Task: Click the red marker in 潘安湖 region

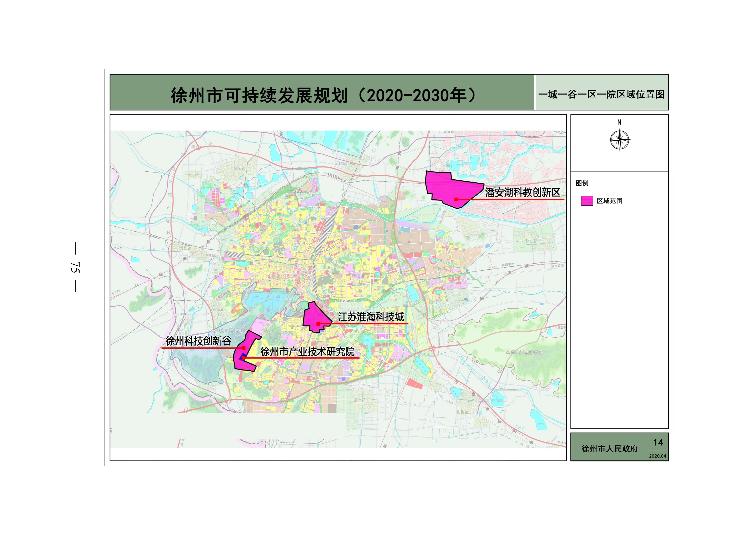Action: pyautogui.click(x=456, y=199)
